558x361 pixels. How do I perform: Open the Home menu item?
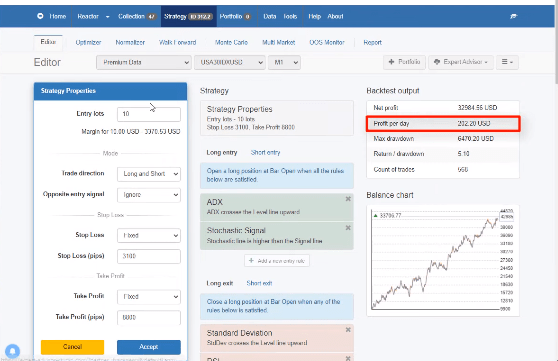tap(58, 16)
